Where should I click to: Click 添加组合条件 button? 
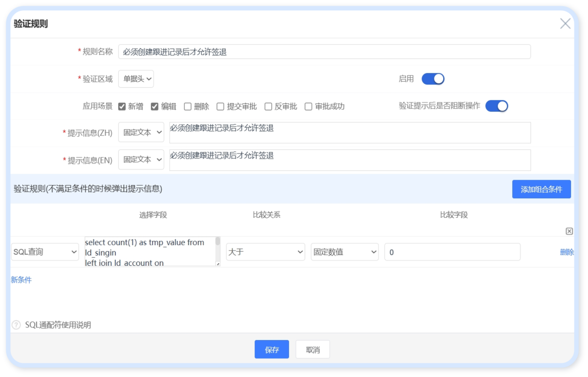[541, 189]
